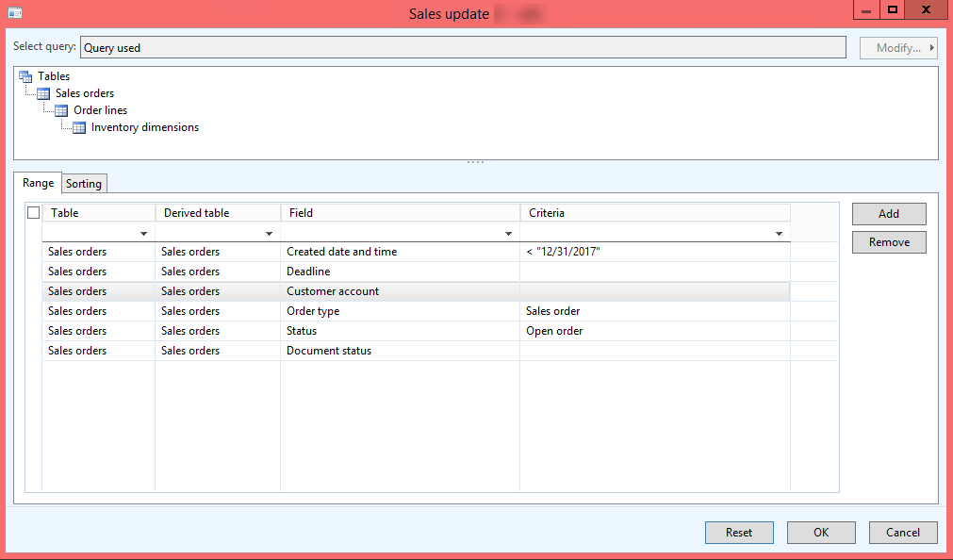Select the Order lines table icon
This screenshot has width=953, height=560.
[x=61, y=110]
